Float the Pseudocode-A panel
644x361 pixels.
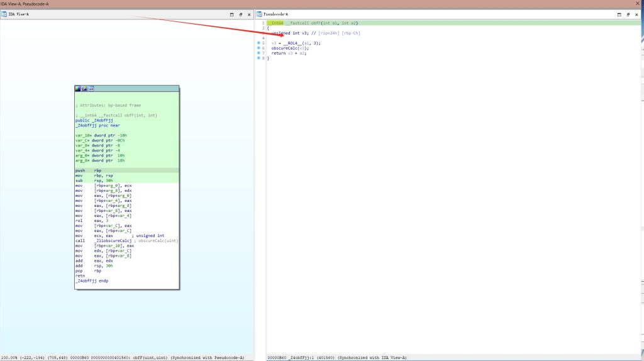click(x=628, y=14)
